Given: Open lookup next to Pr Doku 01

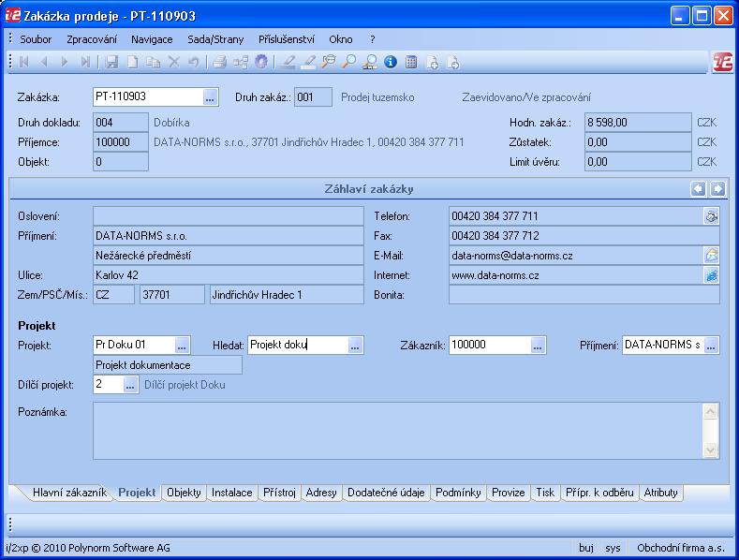Looking at the screenshot, I should point(182,346).
